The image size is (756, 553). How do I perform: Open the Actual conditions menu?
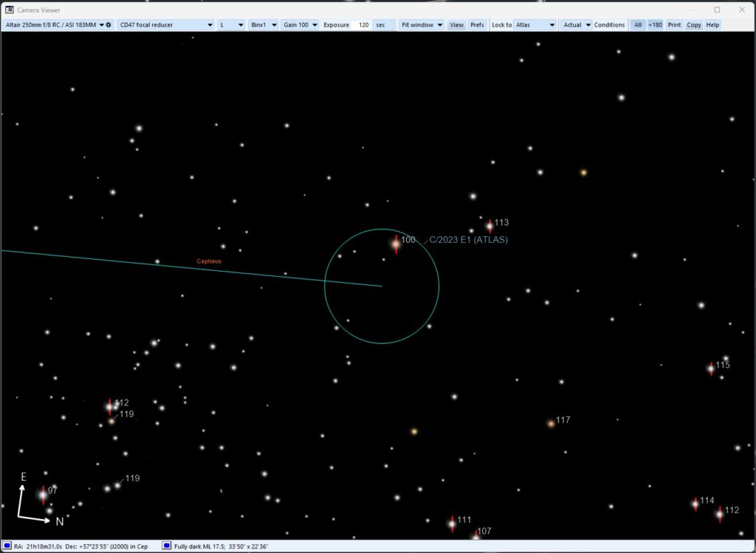[577, 25]
